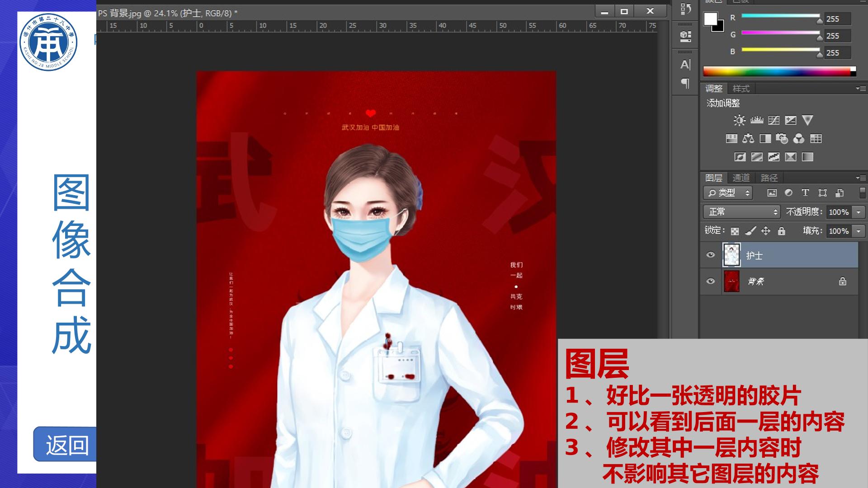Open the Paragraph panel icon
Viewport: 868px width, 488px height.
click(x=685, y=83)
